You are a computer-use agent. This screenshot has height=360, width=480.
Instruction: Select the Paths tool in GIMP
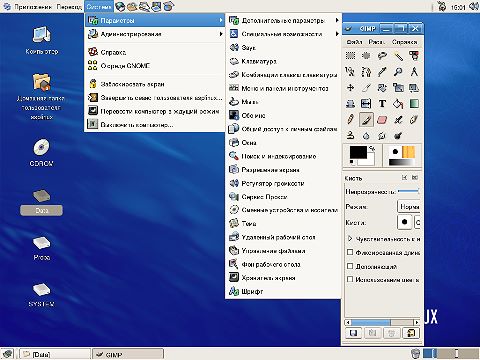pos(366,72)
